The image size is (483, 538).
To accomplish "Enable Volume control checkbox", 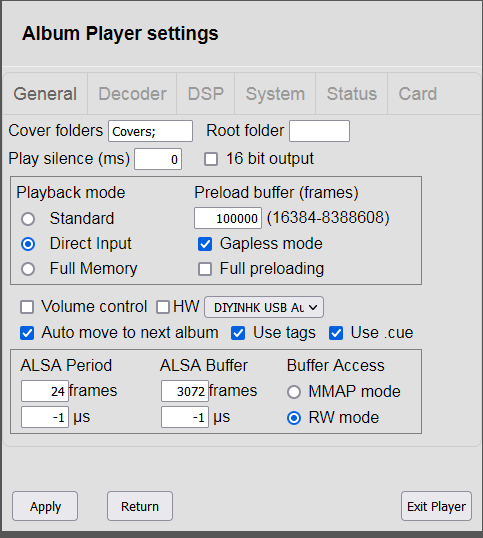I will pos(27,307).
